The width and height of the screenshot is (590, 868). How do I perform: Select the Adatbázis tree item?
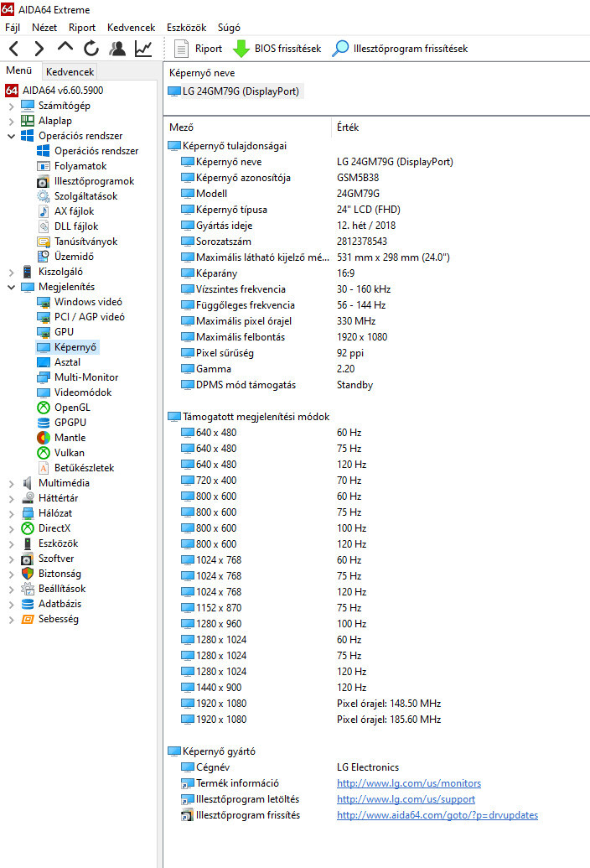51,604
